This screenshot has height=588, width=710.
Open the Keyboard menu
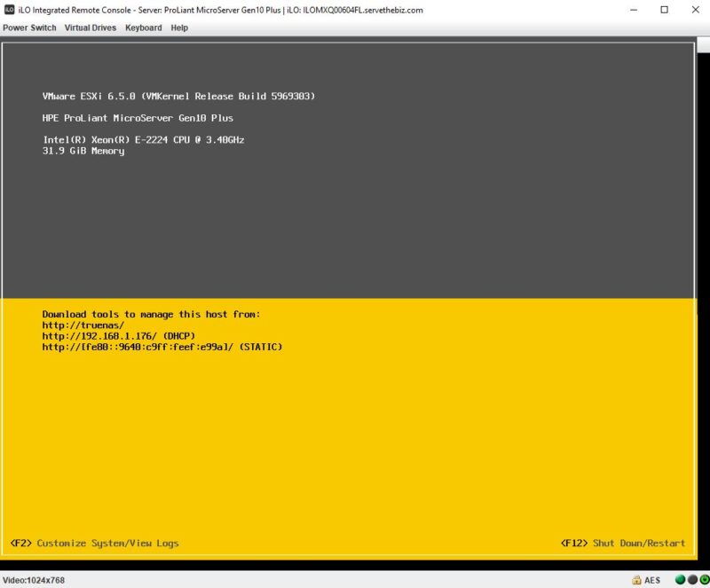point(143,27)
